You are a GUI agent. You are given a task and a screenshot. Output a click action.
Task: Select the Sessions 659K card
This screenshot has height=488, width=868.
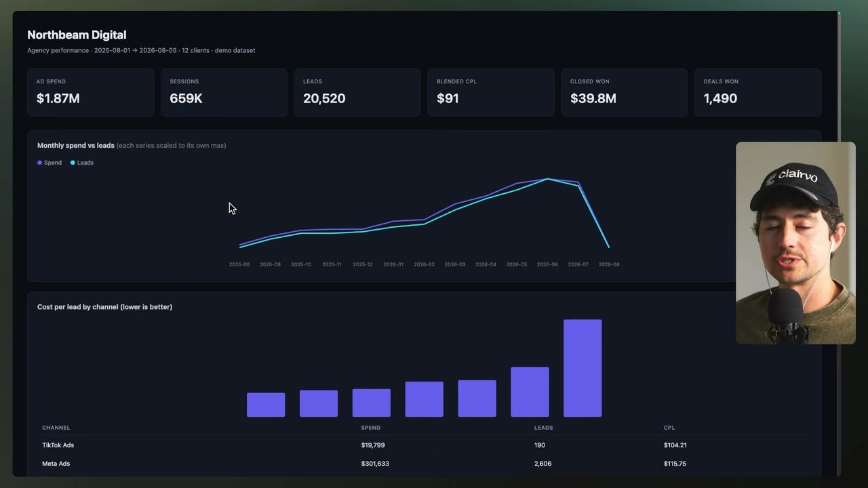224,92
